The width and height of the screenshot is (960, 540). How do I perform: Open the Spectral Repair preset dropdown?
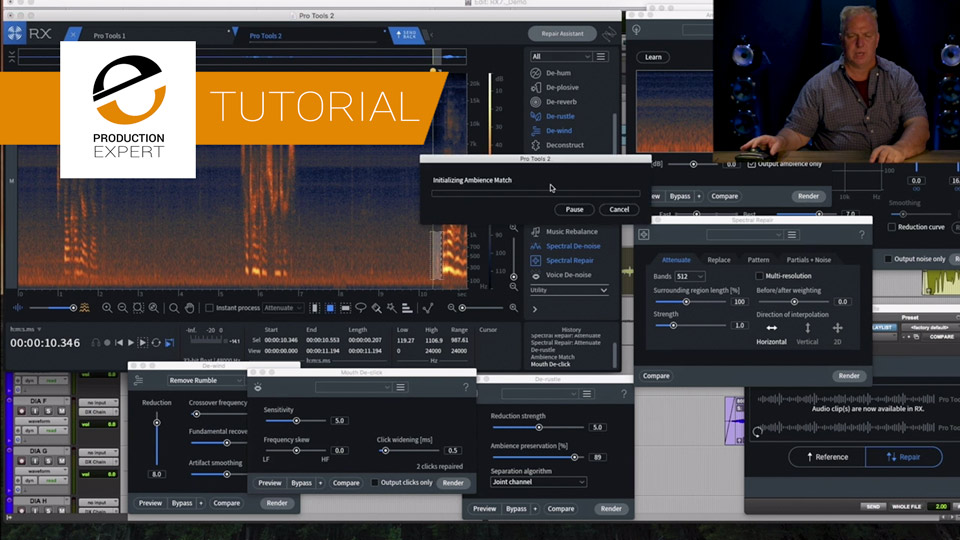tap(744, 234)
